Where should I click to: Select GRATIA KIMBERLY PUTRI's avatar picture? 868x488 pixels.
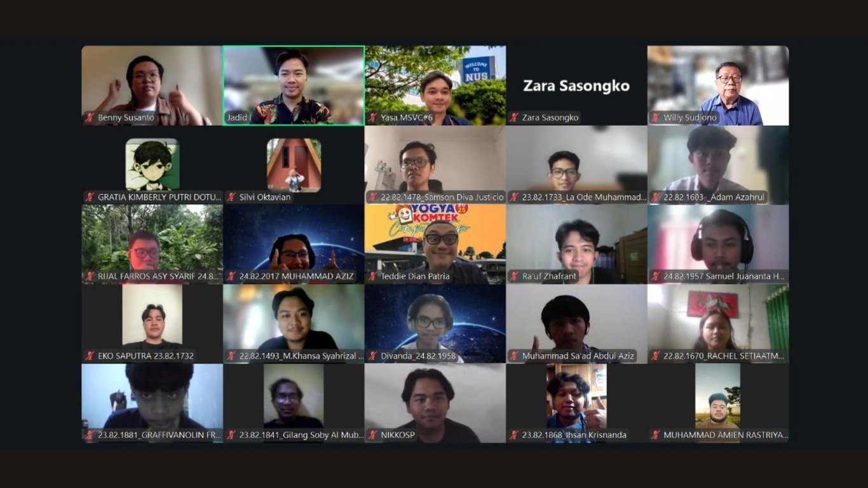click(x=153, y=165)
